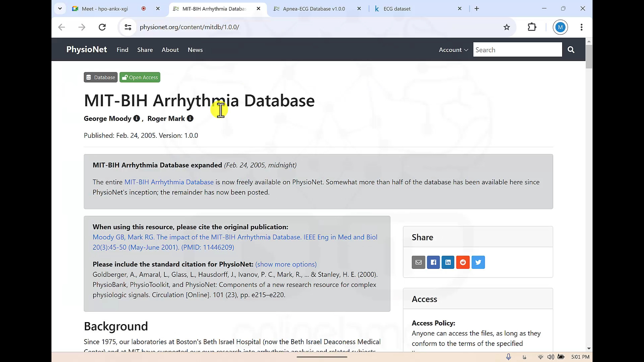Open the Wi-Fi network tray icon
The width and height of the screenshot is (644, 362).
tap(540, 357)
